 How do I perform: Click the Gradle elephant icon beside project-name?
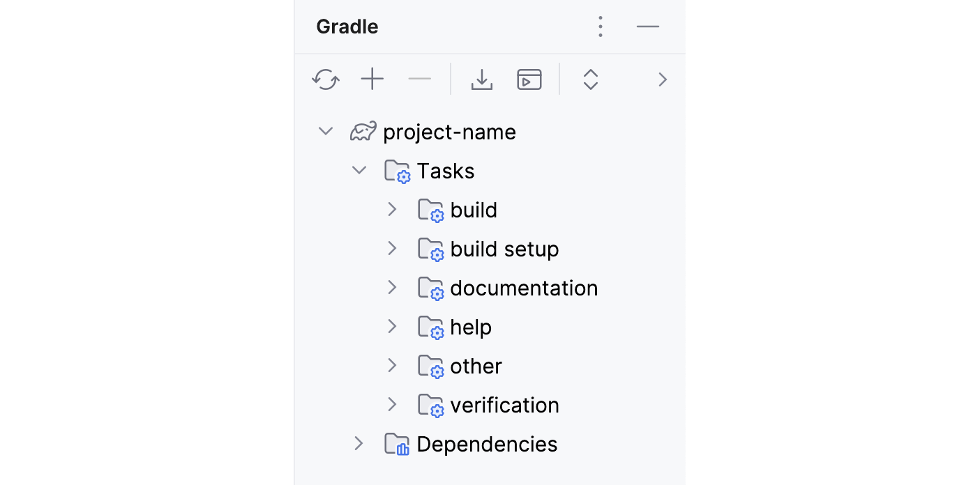(362, 131)
